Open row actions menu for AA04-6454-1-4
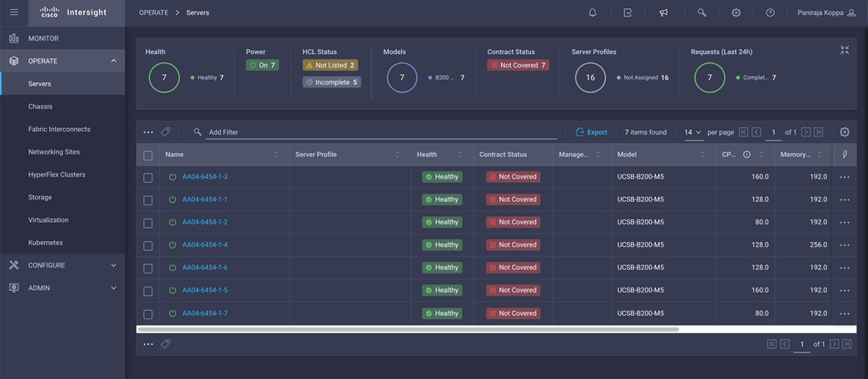868x379 pixels. [844, 245]
